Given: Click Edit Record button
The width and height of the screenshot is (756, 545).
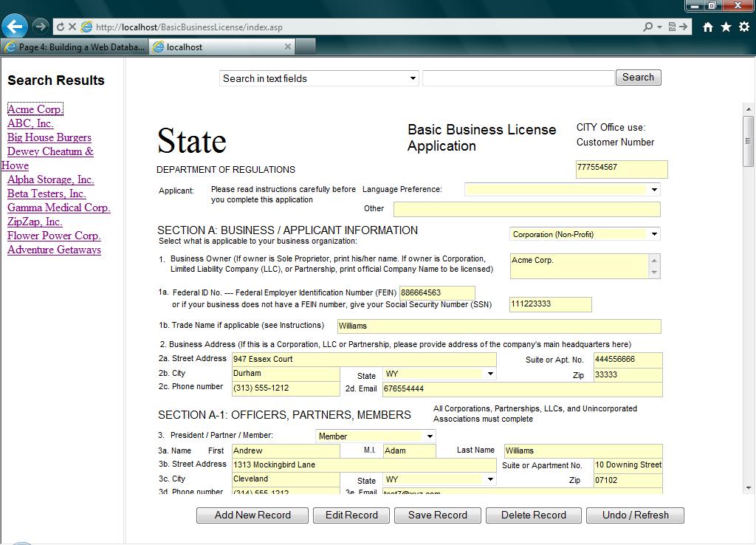Looking at the screenshot, I should [351, 515].
